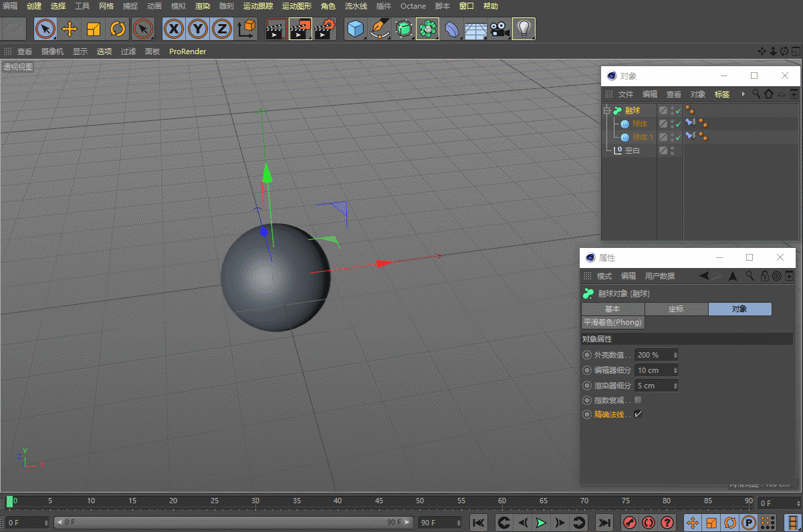This screenshot has height=532, width=803.
Task: Open the spline pen tool
Action: click(x=380, y=29)
